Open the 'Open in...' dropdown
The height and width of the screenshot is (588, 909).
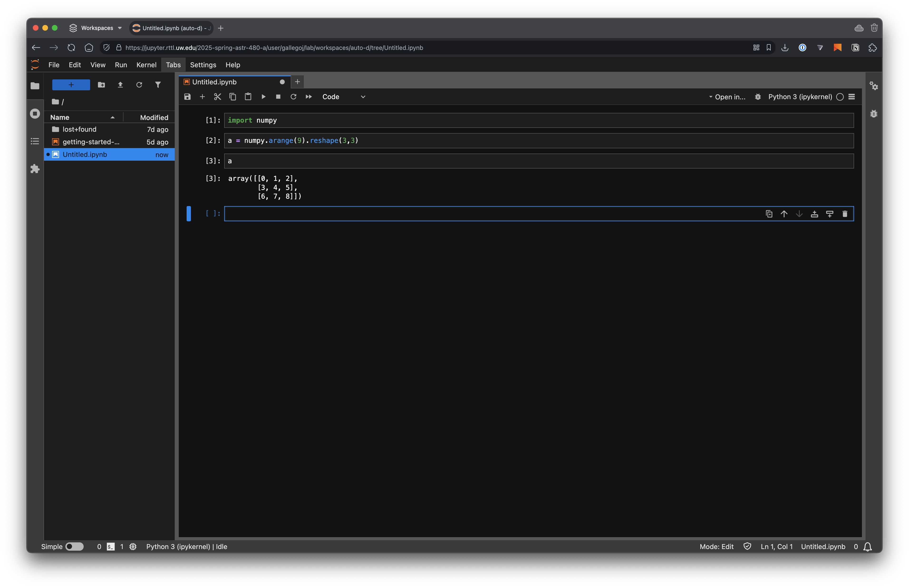click(x=727, y=96)
